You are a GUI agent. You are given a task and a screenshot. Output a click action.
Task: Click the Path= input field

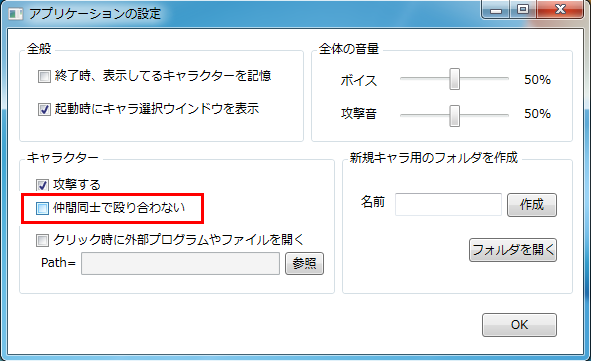click(180, 263)
